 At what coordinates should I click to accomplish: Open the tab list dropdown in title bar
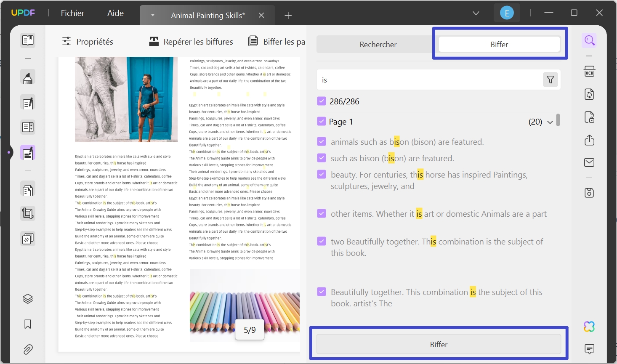(476, 13)
